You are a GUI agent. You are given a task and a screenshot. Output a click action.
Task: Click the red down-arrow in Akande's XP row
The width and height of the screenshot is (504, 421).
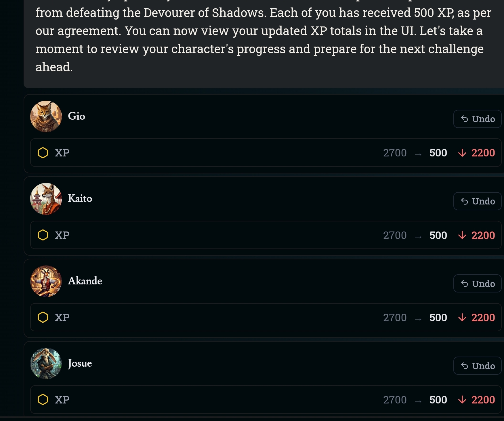pos(462,317)
